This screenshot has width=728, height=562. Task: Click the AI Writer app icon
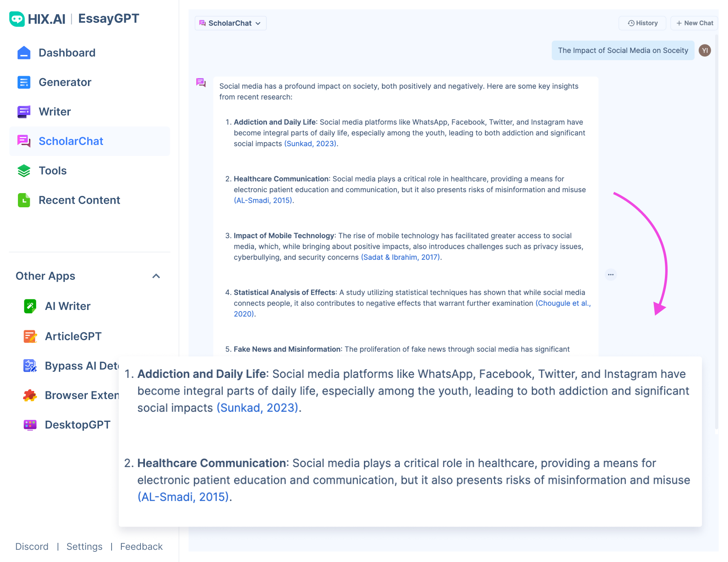tap(30, 306)
